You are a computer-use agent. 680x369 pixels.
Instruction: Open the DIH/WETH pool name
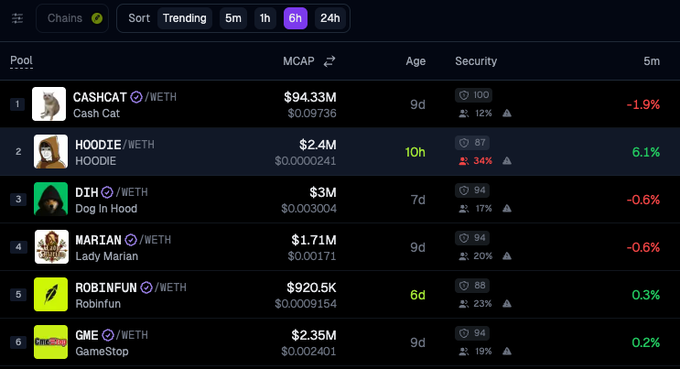pyautogui.click(x=111, y=193)
